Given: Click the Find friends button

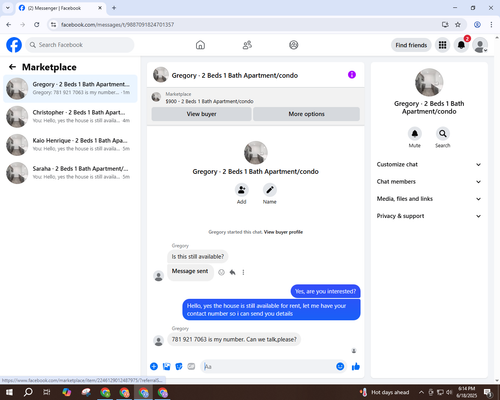Looking at the screenshot, I should 411,45.
